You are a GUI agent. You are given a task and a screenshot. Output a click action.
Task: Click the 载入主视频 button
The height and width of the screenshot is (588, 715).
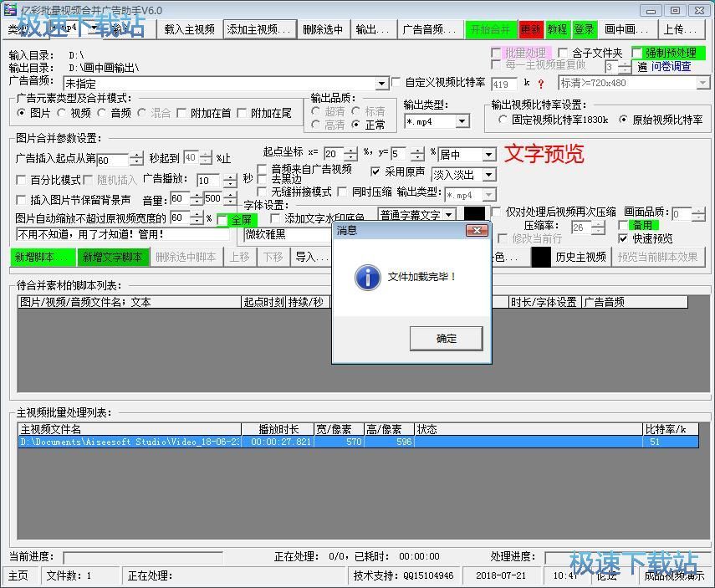(x=189, y=29)
